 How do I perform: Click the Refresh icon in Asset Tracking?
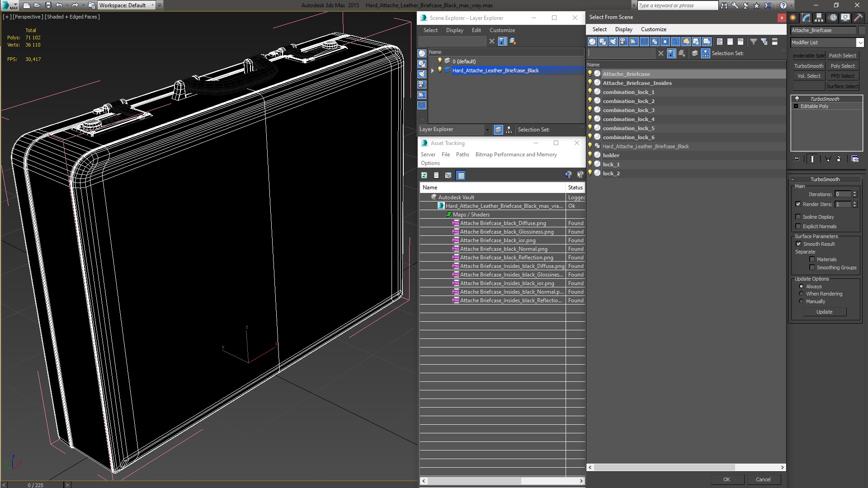coord(424,175)
